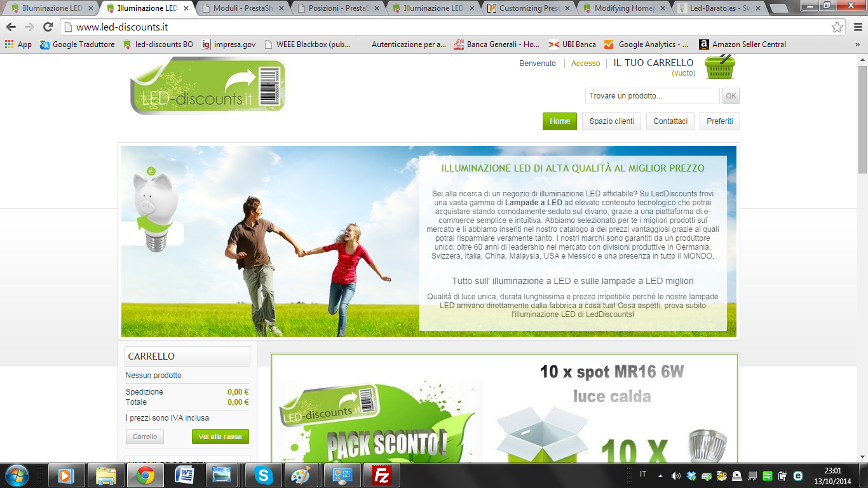
Task: Open the Windows Start button
Action: 17,475
